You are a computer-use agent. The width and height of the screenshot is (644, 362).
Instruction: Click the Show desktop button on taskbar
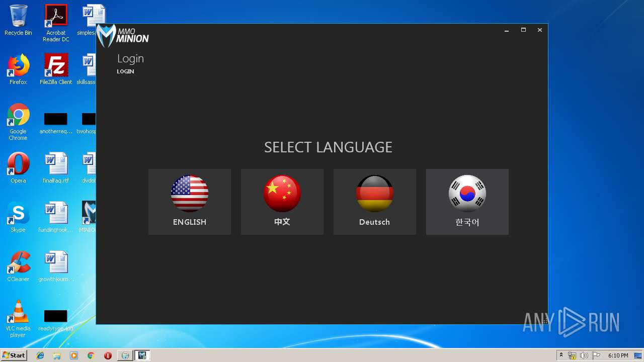pyautogui.click(x=639, y=355)
